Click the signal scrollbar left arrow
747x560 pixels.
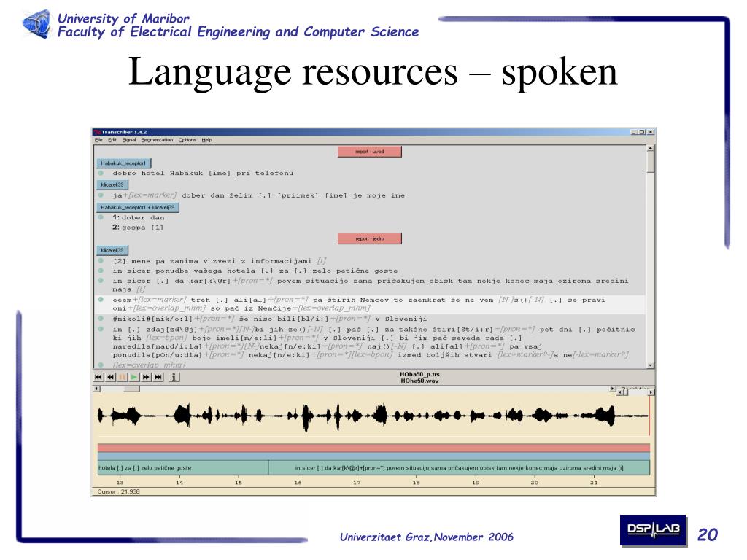97,389
